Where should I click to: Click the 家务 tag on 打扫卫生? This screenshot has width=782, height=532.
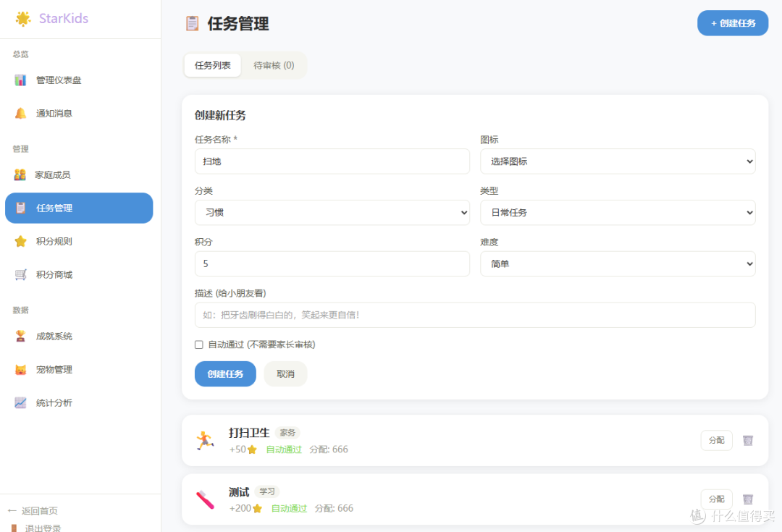tap(287, 433)
